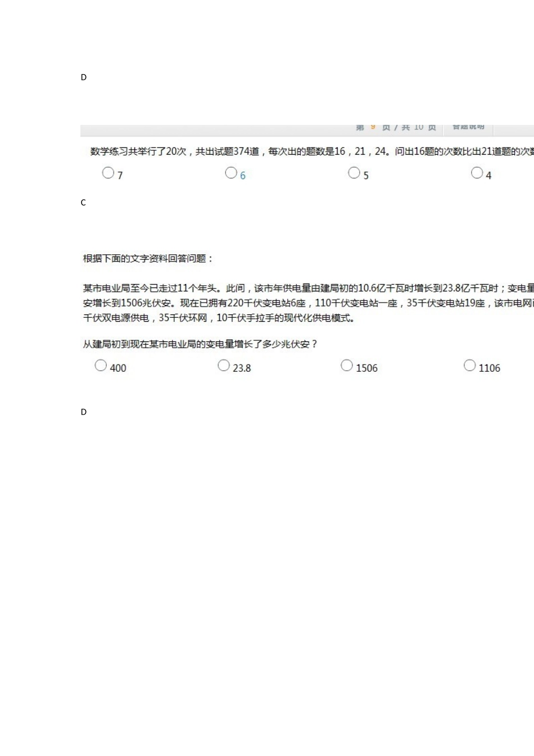Click paragraph line starting 安增长到1506兆伏安
The width and height of the screenshot is (534, 756).
(x=308, y=303)
